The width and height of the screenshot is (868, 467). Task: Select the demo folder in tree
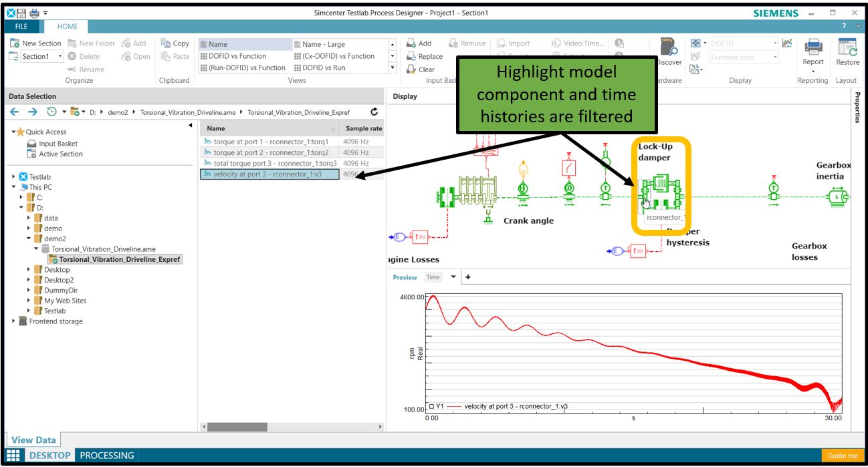(53, 228)
